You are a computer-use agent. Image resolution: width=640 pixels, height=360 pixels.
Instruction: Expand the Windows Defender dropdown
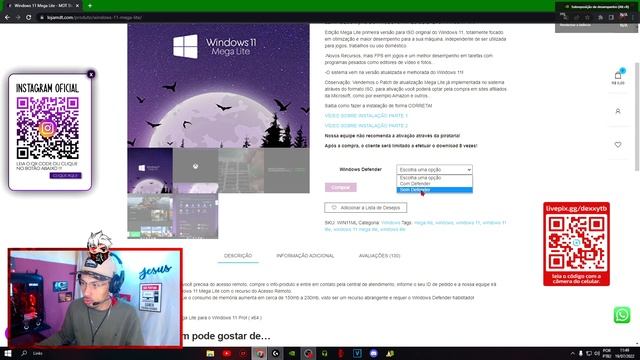pos(434,169)
